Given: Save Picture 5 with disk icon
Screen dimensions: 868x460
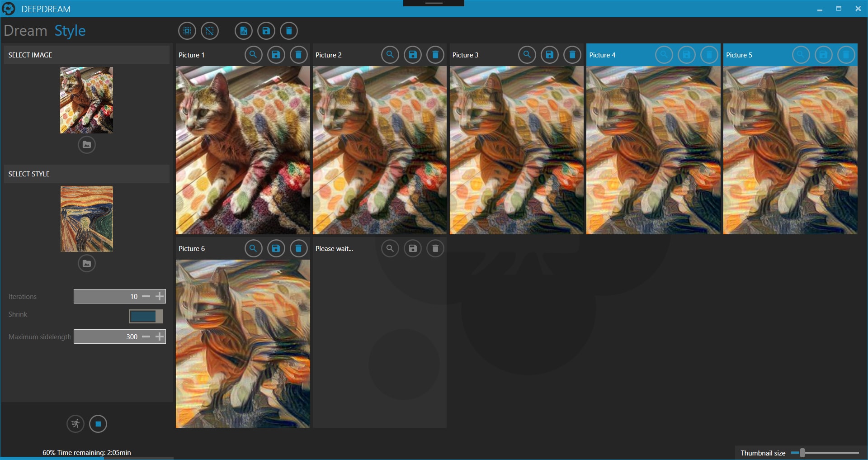Looking at the screenshot, I should 823,55.
